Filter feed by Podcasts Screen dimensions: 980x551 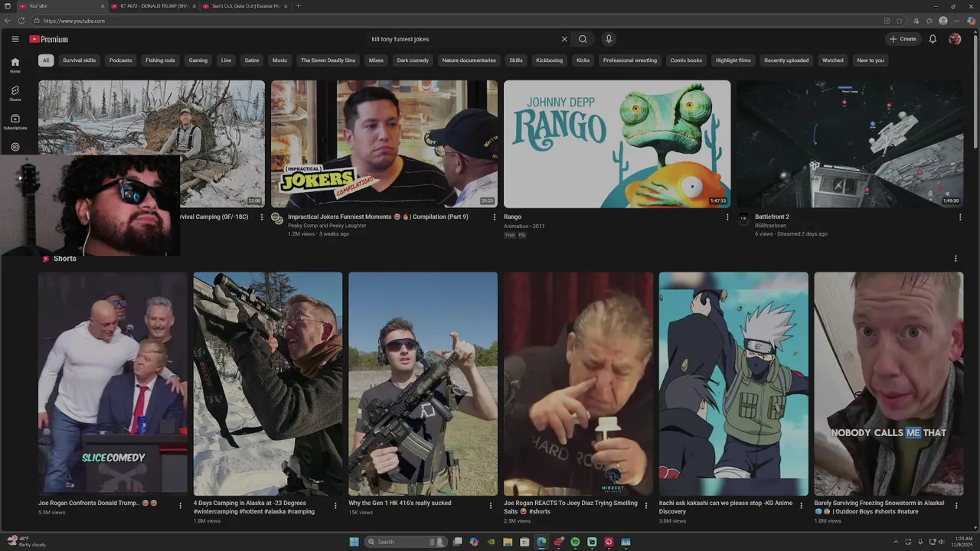(x=120, y=60)
